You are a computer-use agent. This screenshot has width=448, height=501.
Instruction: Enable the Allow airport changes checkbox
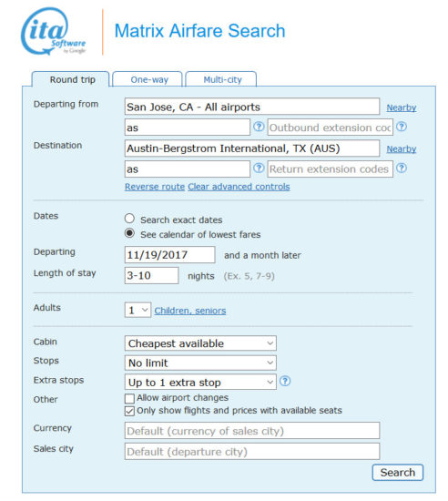129,398
